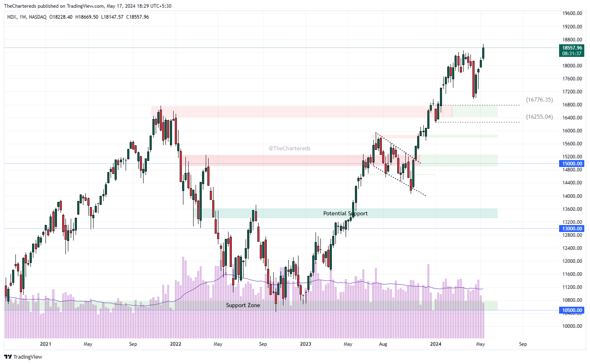The height and width of the screenshot is (364, 590).
Task: Select the Potential Support zone label
Action: [345, 213]
